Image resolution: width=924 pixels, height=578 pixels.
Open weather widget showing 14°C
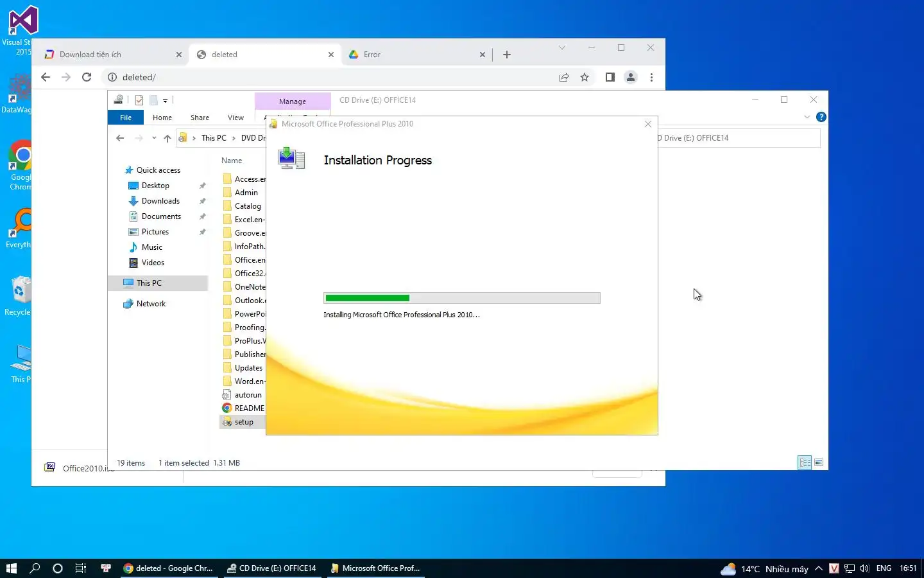tap(764, 568)
